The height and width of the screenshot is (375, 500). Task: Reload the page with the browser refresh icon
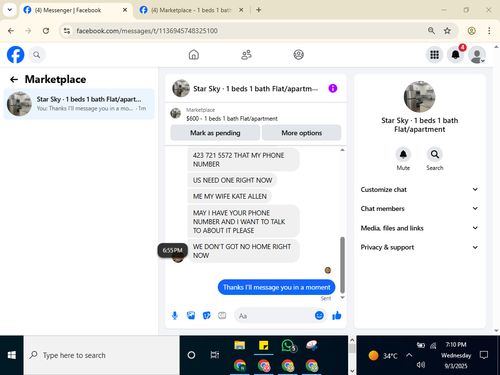pyautogui.click(x=46, y=31)
